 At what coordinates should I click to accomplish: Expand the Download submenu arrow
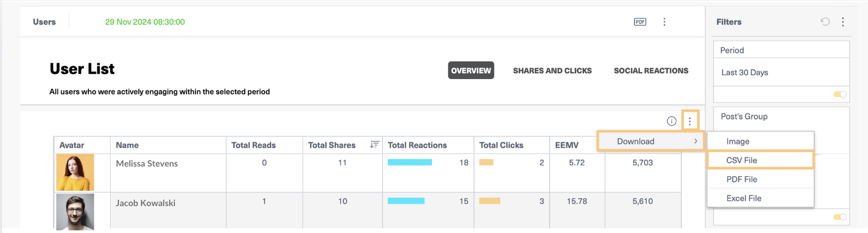point(695,141)
